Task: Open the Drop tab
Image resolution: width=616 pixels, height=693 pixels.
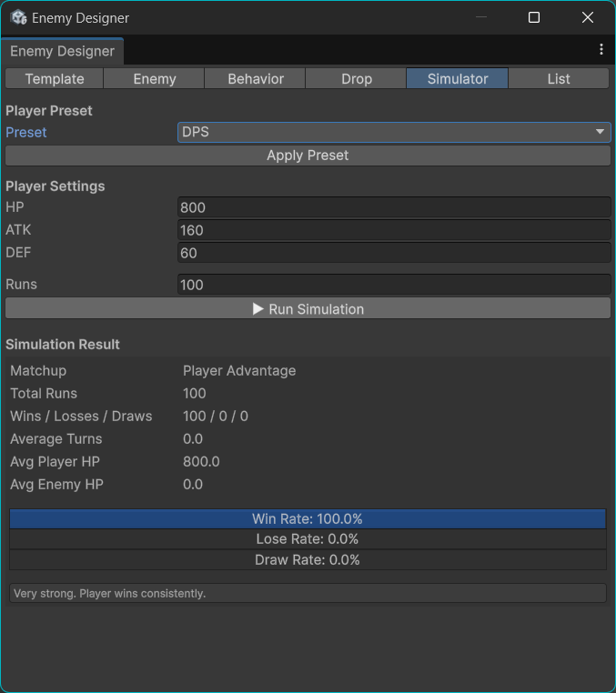Action: pyautogui.click(x=357, y=79)
